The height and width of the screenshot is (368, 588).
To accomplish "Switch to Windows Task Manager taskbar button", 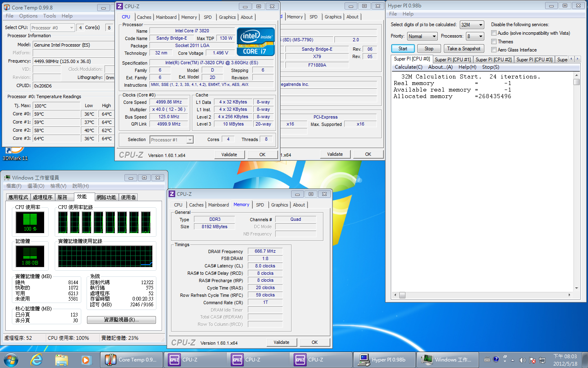I will point(447,360).
